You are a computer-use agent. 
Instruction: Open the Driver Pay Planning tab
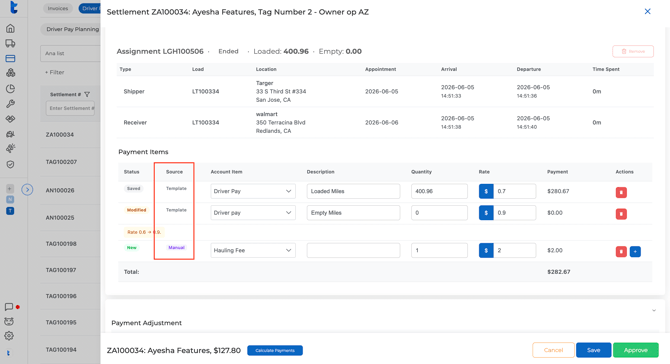point(72,29)
